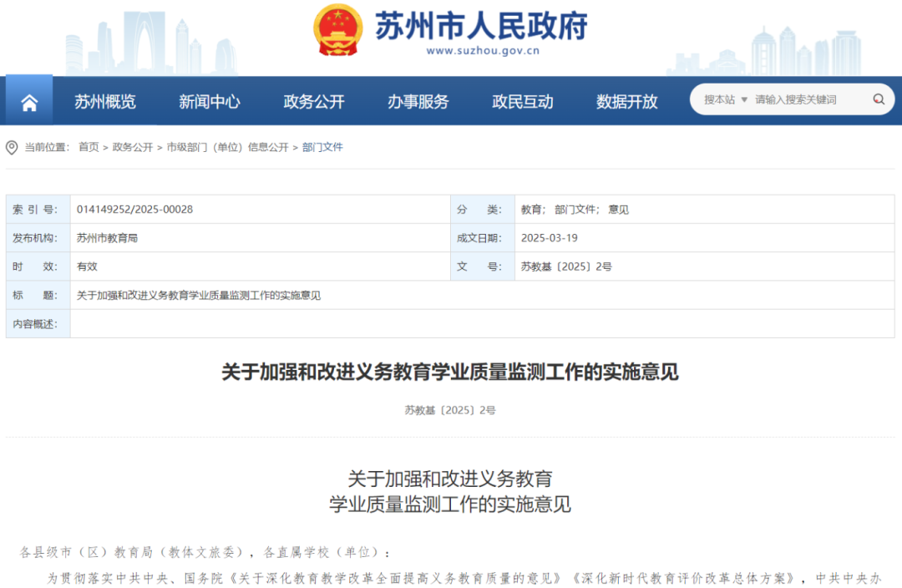
Task: Go to 首页 in the breadcrumb
Action: 89,147
